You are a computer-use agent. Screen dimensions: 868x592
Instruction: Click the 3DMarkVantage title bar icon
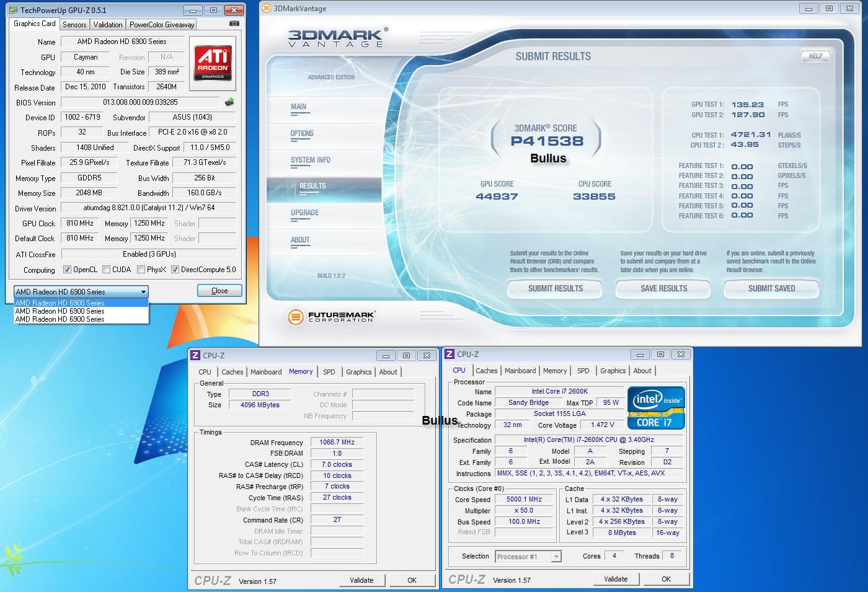pos(267,9)
